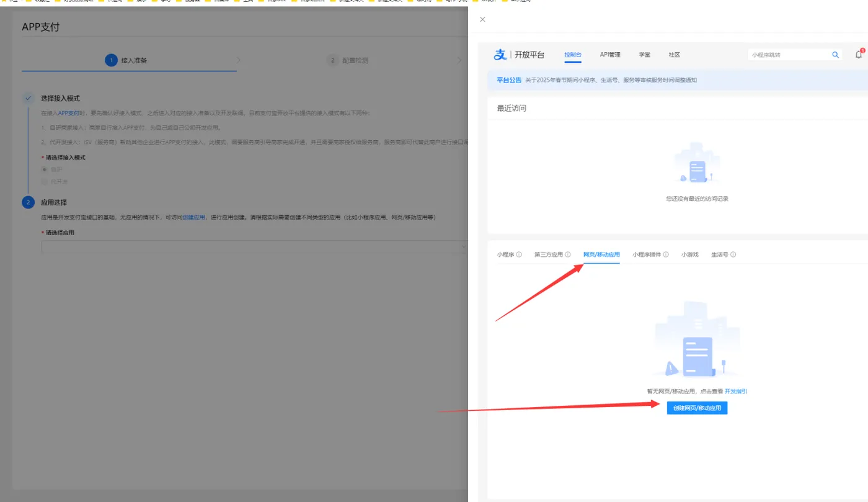The image size is (868, 502).
Task: Click the step 1 circle for 接入准备
Action: 111,60
